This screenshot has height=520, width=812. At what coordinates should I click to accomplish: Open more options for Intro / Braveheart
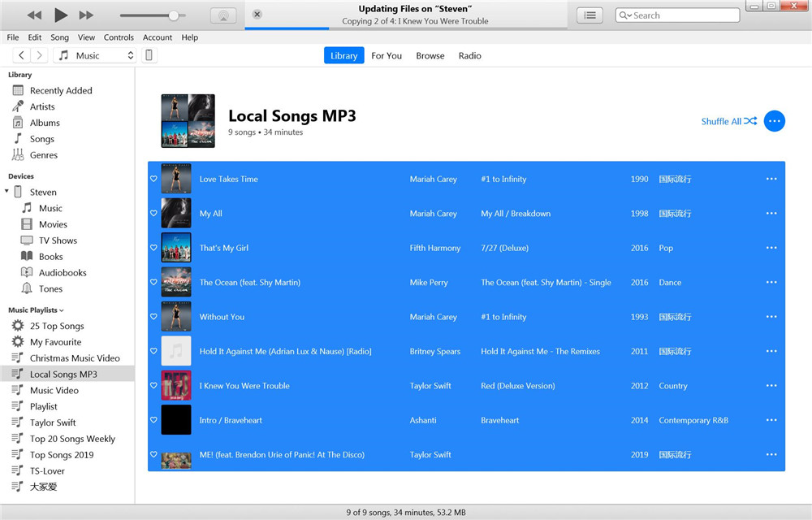(771, 420)
